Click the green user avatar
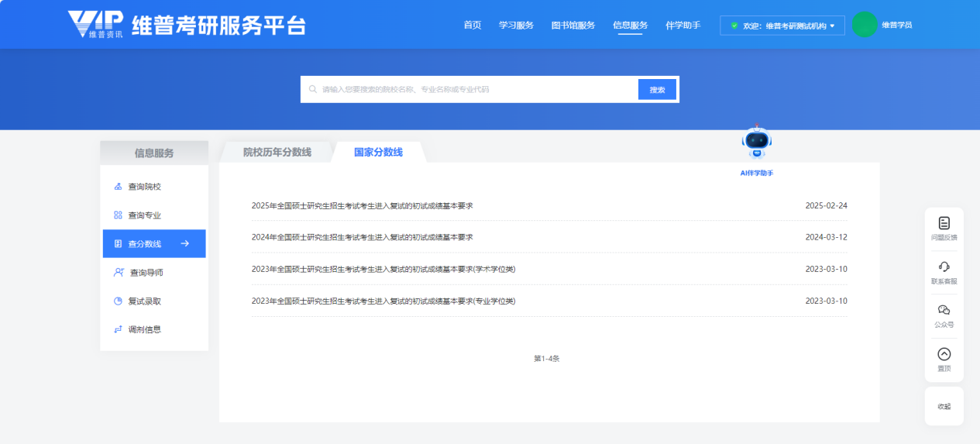The image size is (980, 444). tap(864, 25)
